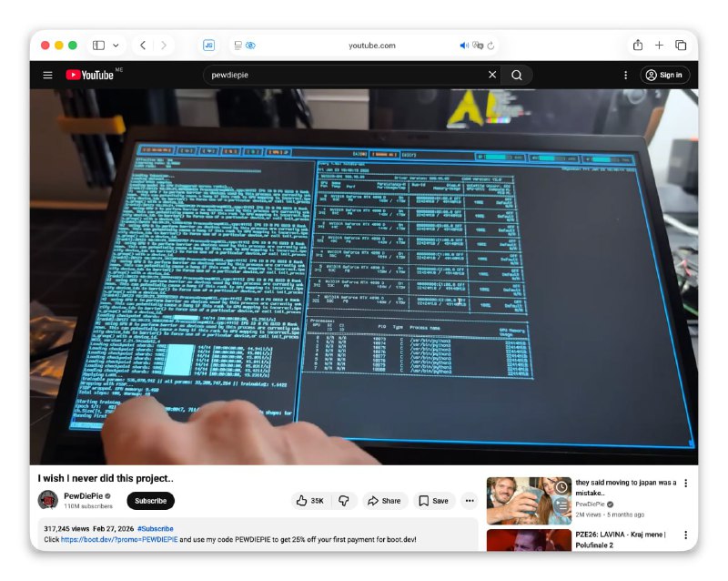Clear the search field with the X icon
Image resolution: width=728 pixels, height=581 pixels.
491,75
